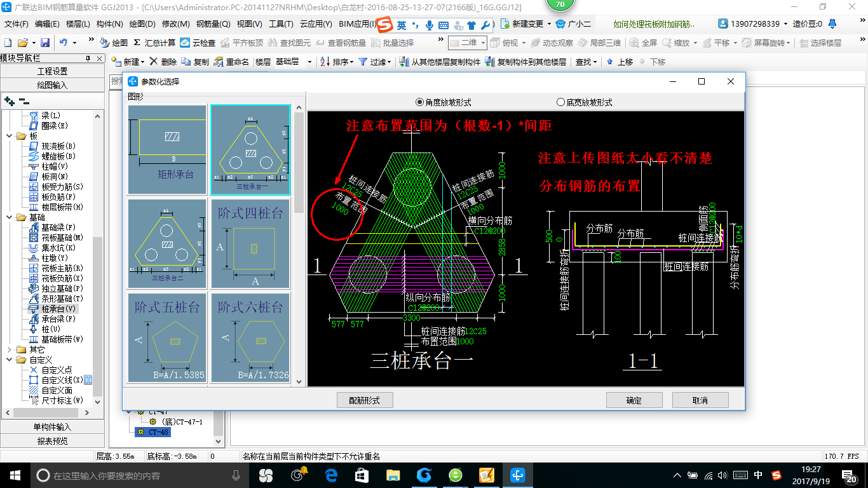Choose the 阶式六桩台 thumbnail
This screenshot has width=868, height=488.
pyautogui.click(x=250, y=337)
